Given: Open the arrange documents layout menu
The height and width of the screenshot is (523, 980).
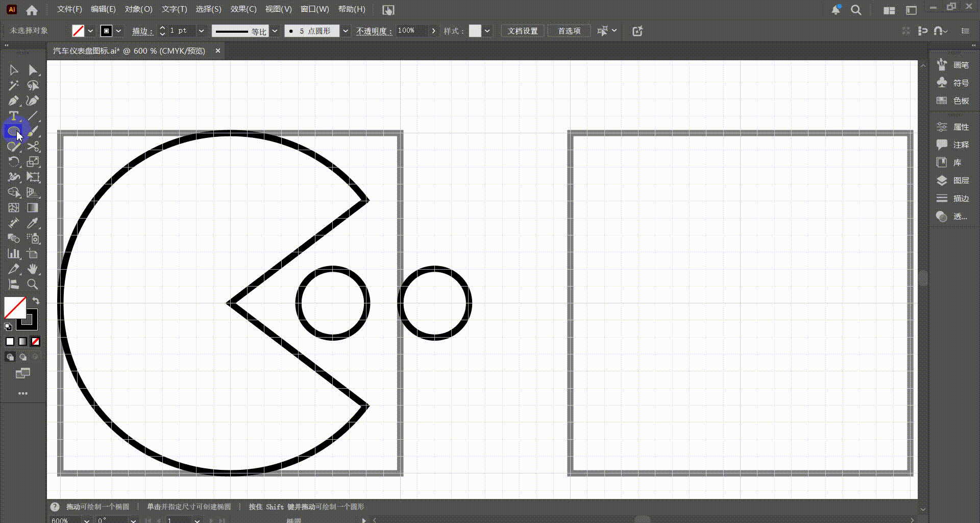Looking at the screenshot, I should click(x=889, y=10).
